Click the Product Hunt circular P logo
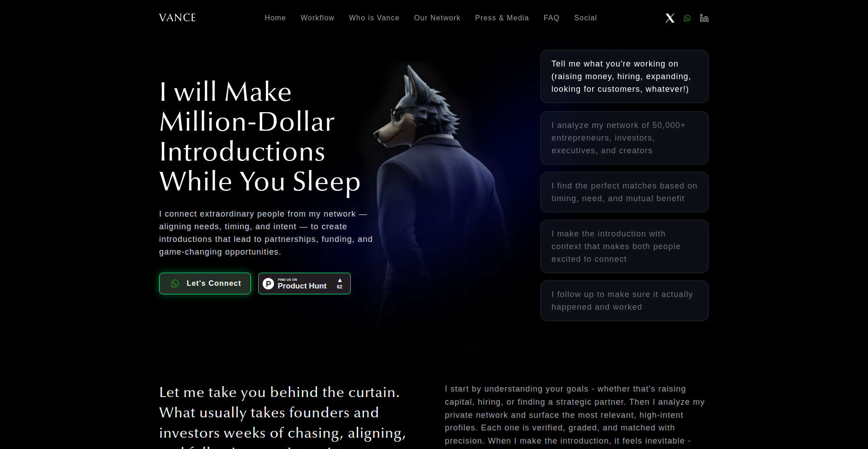The image size is (868, 449). click(x=269, y=284)
